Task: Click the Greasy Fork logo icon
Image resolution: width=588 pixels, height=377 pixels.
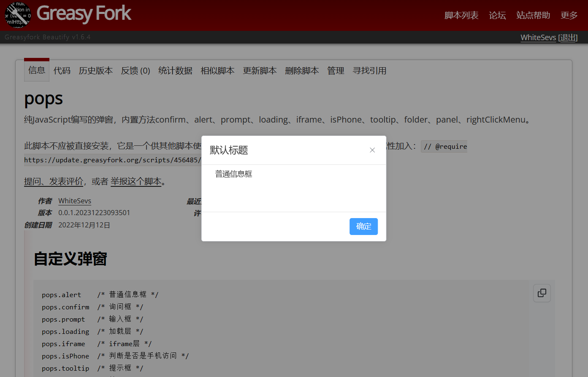Action: (x=18, y=15)
